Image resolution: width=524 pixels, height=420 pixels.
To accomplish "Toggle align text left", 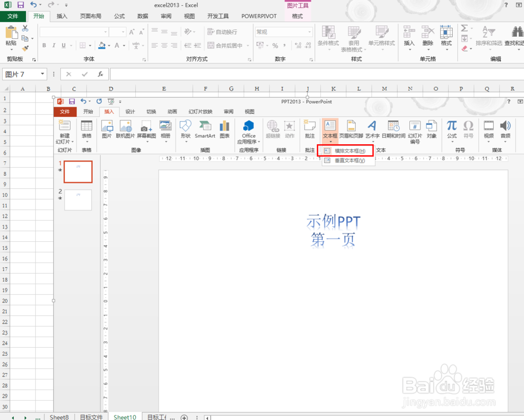I will point(154,45).
